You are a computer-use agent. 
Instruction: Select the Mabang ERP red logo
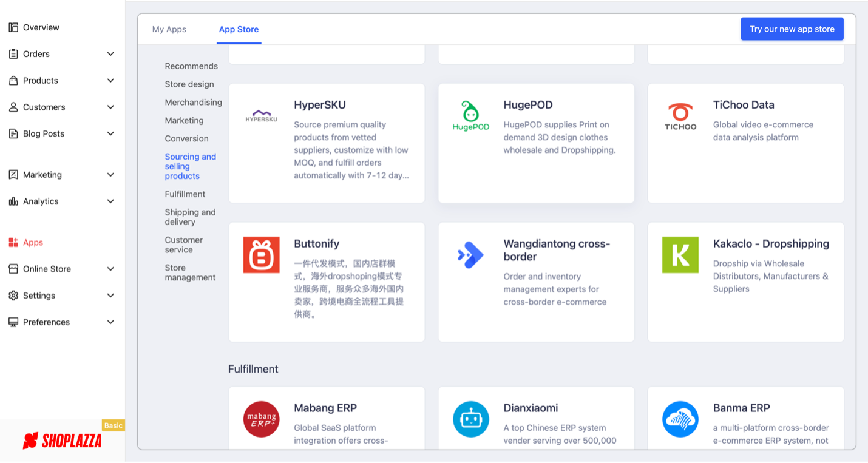(x=261, y=419)
